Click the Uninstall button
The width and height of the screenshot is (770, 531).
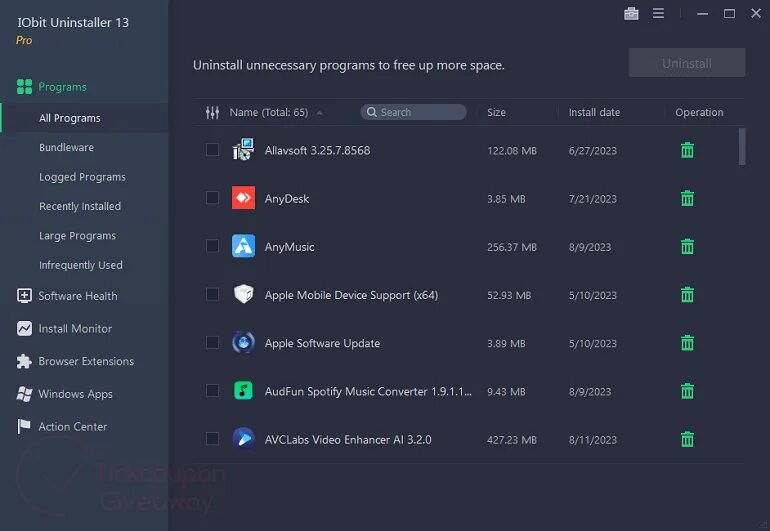click(687, 63)
